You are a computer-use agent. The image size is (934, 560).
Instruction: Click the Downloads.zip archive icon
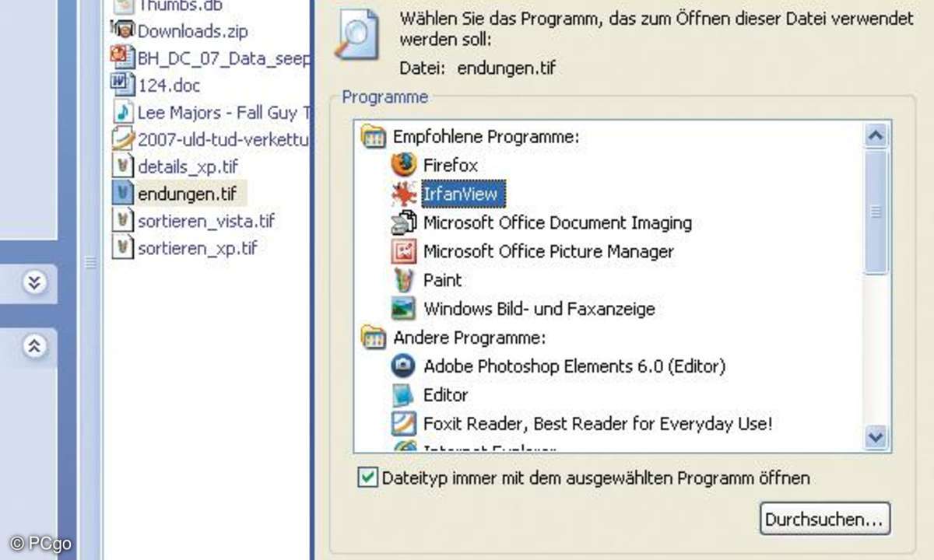(123, 30)
